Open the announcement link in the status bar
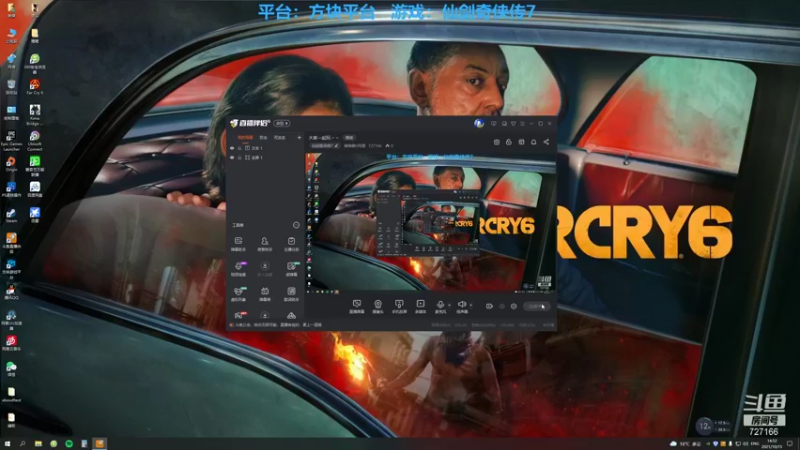The width and height of the screenshot is (800, 450). tap(276, 325)
